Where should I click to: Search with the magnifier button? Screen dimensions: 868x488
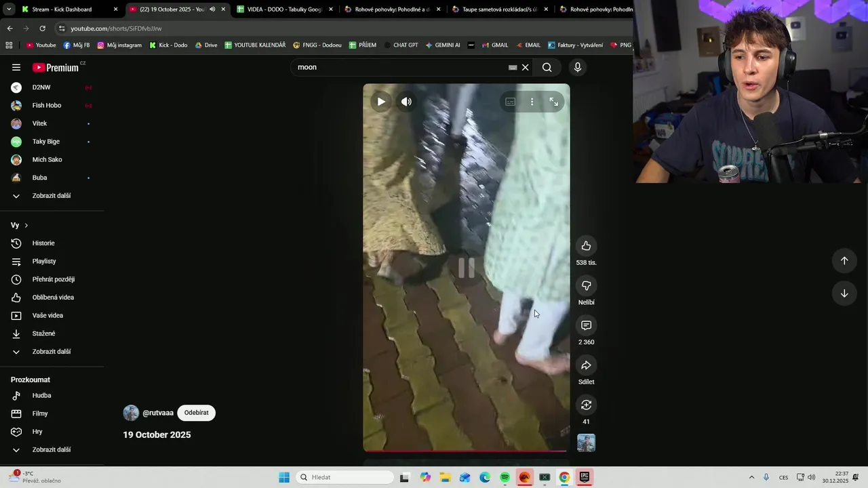tap(547, 67)
